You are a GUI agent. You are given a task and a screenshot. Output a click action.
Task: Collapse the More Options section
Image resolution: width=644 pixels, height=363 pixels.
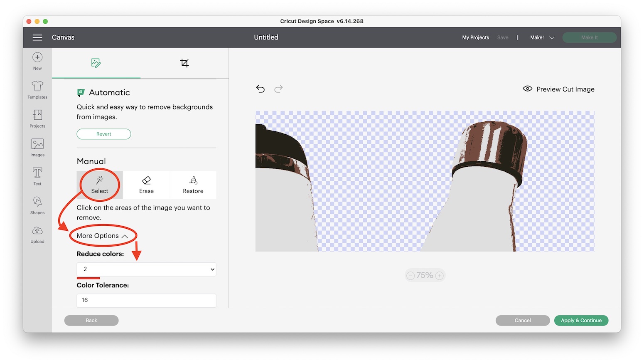103,236
